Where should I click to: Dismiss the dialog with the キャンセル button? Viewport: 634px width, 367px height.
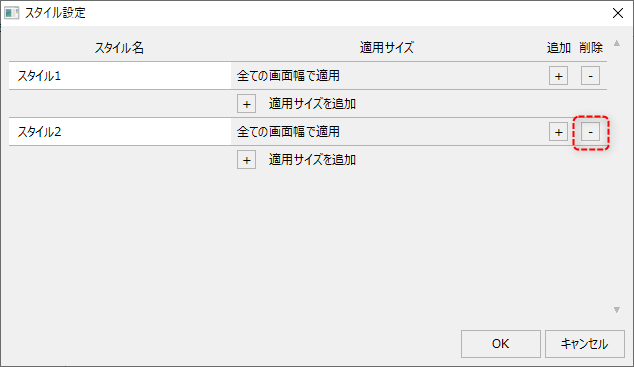coord(585,344)
